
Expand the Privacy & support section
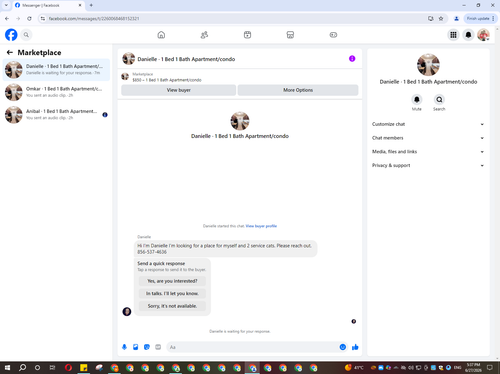[428, 165]
